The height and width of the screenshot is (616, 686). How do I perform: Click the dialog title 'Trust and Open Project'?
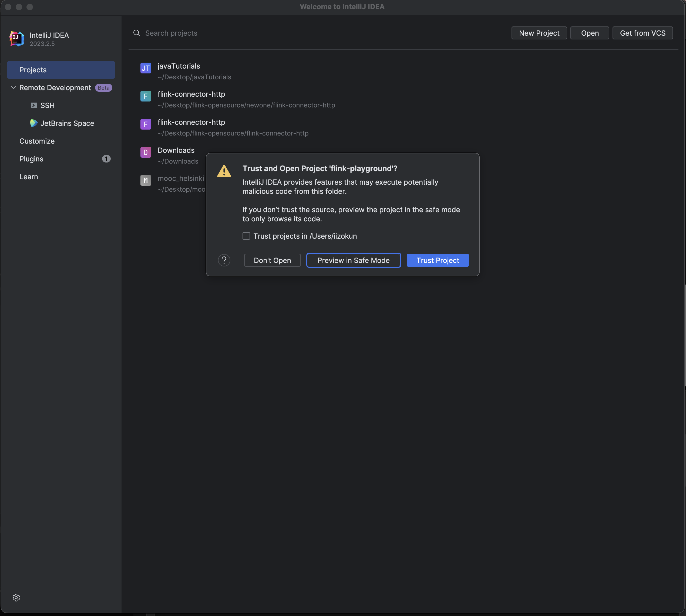pyautogui.click(x=320, y=168)
